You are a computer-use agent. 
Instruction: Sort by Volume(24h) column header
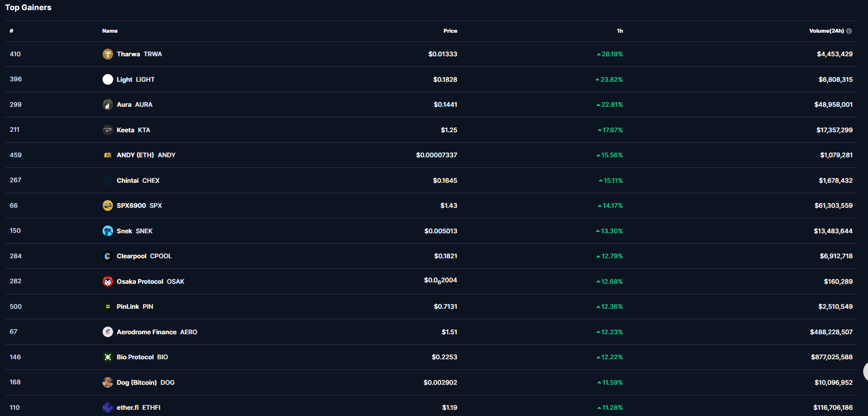tap(826, 31)
